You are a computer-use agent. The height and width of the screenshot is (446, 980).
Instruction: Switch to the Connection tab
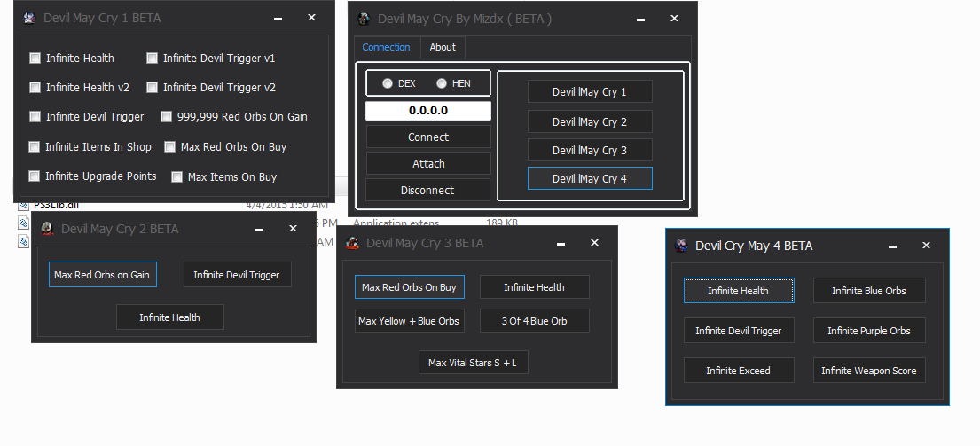coord(387,48)
